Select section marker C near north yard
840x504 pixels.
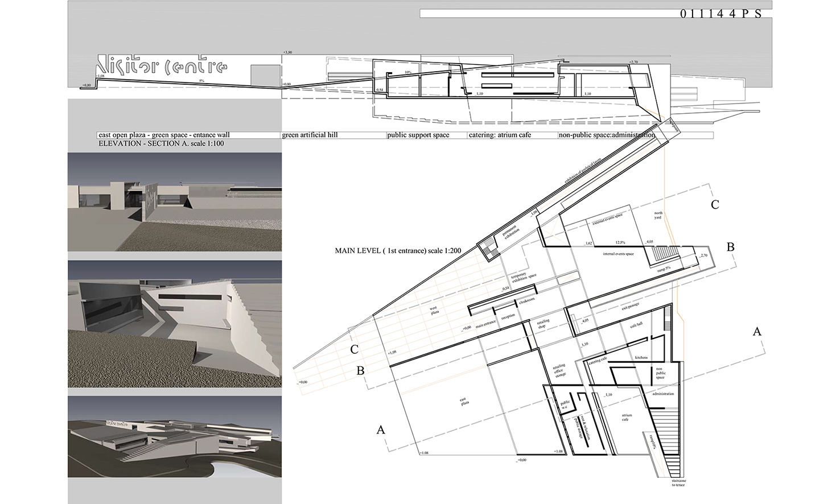(x=715, y=205)
